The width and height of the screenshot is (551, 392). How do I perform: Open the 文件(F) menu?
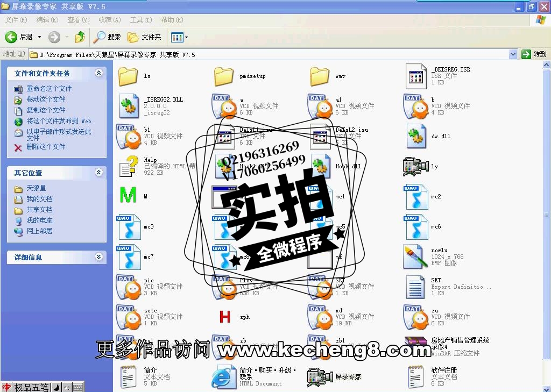point(16,20)
